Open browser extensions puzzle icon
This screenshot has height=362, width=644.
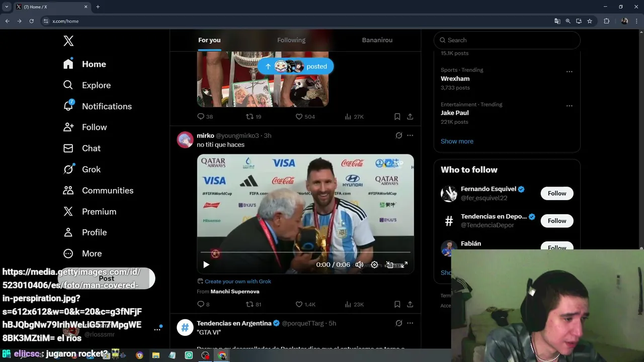(606, 21)
